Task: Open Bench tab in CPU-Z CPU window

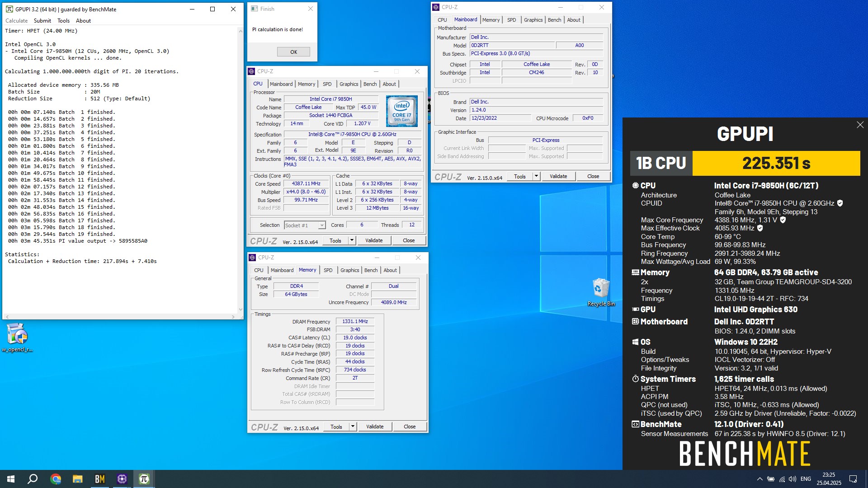Action: (370, 84)
